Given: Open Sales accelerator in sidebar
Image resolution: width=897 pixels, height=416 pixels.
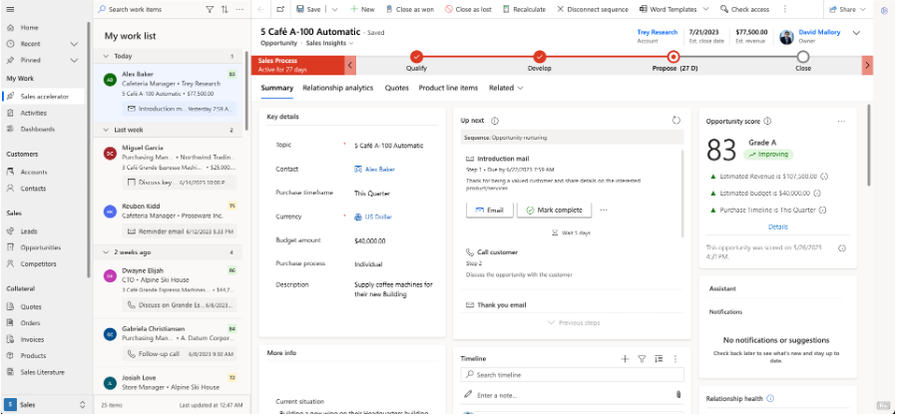Looking at the screenshot, I should [44, 97].
